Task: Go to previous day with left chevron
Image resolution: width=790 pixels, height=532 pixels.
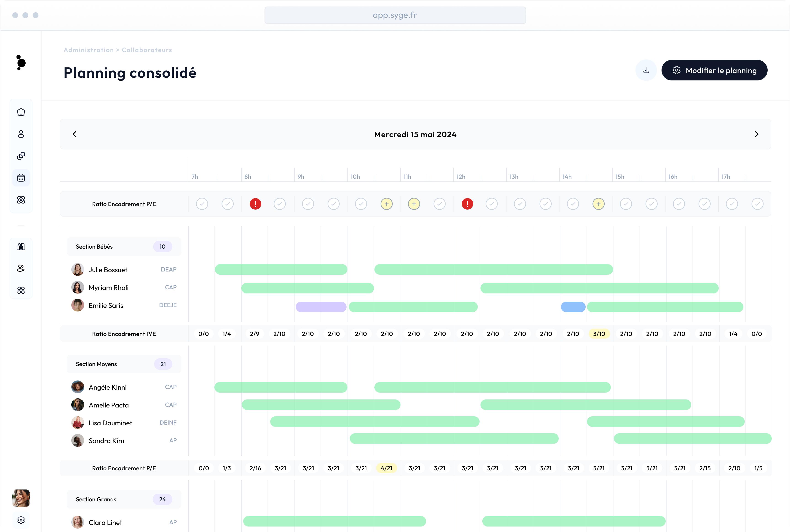Action: (75, 134)
